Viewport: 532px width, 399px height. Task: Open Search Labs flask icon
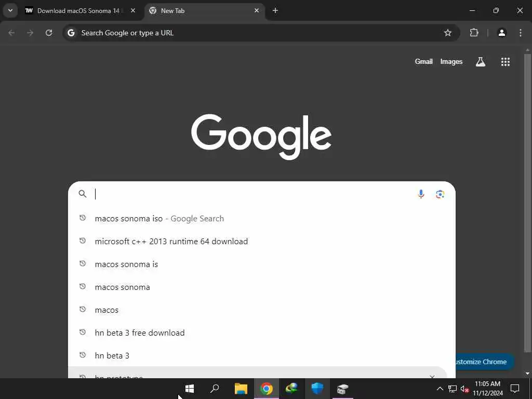480,62
